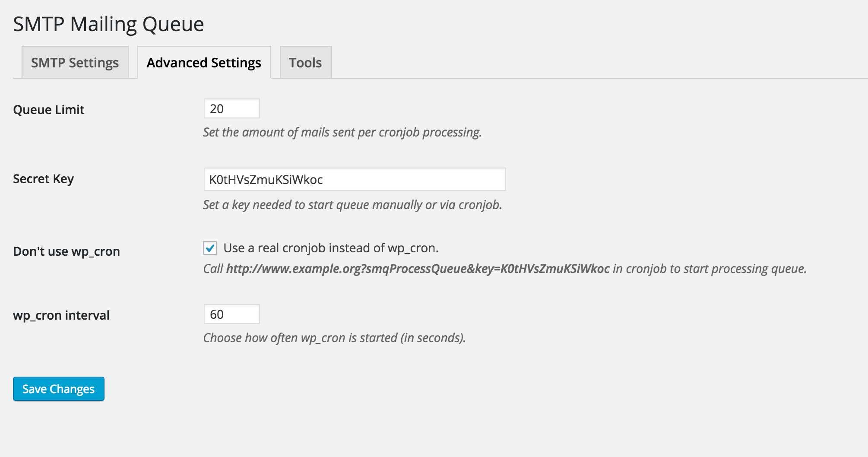Image resolution: width=868 pixels, height=457 pixels.
Task: Click the wp_cron interval input field
Action: point(232,314)
